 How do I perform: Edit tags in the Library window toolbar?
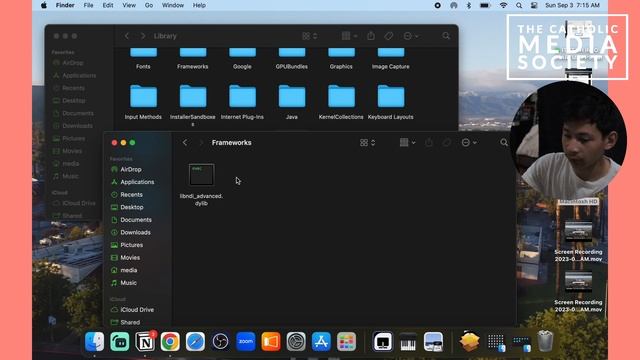click(389, 36)
